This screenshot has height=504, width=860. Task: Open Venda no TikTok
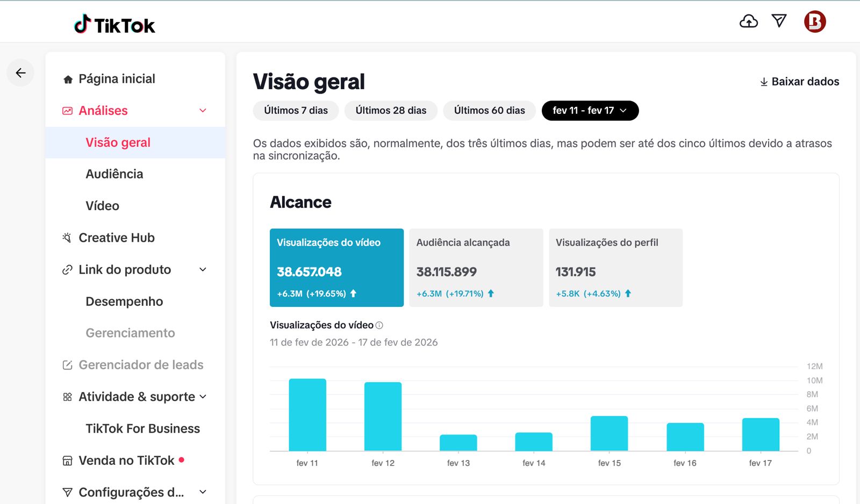pyautogui.click(x=126, y=460)
